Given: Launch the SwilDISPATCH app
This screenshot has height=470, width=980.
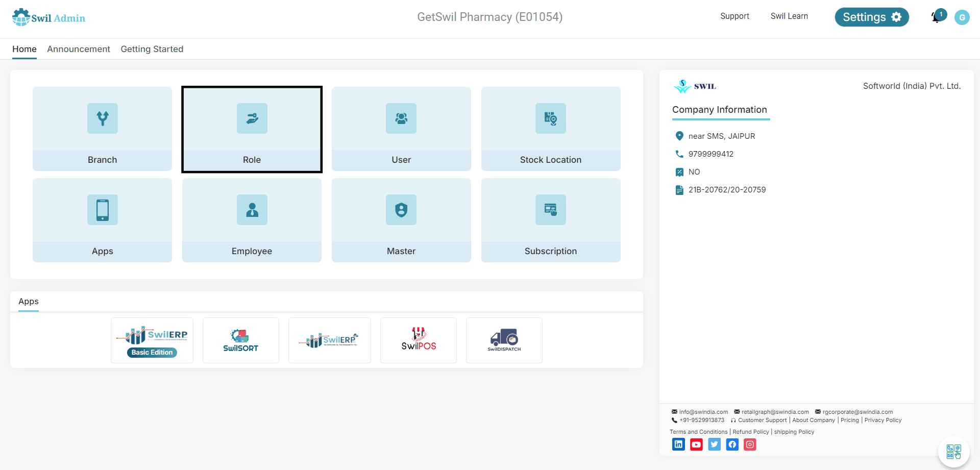Looking at the screenshot, I should coord(504,340).
